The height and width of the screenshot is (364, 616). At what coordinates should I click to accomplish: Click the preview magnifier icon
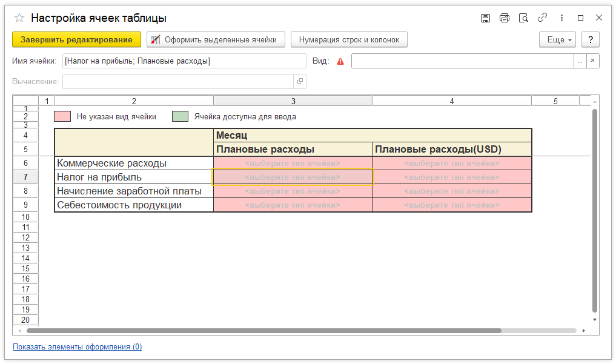pos(524,18)
